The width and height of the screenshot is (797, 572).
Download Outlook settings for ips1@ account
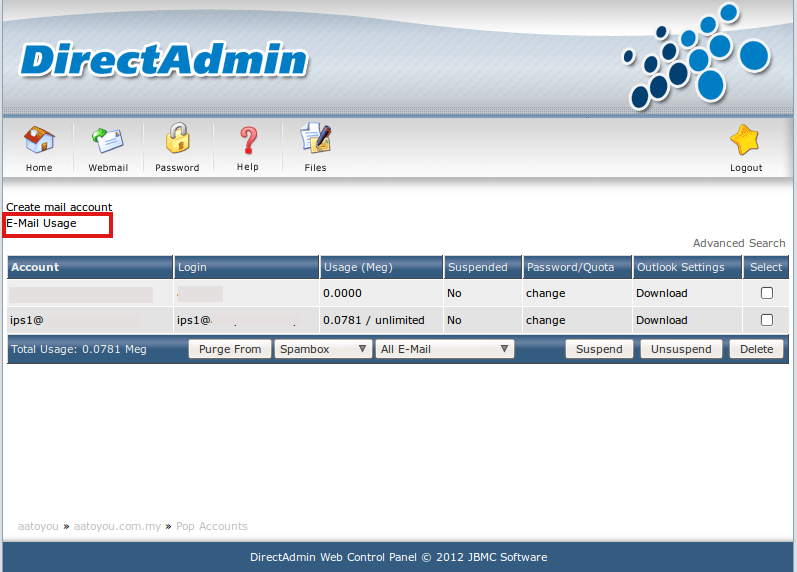(662, 321)
